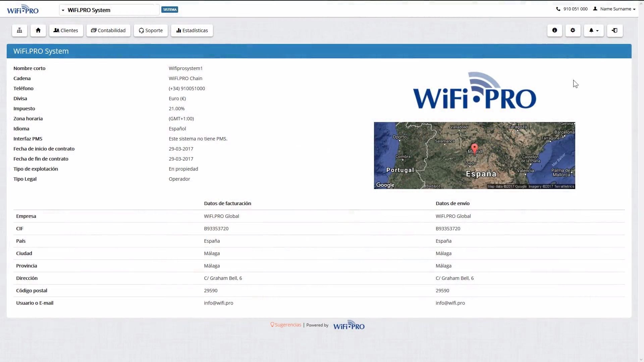The width and height of the screenshot is (644, 362).
Task: Click the large WiFi.PRO brand image
Action: [474, 90]
